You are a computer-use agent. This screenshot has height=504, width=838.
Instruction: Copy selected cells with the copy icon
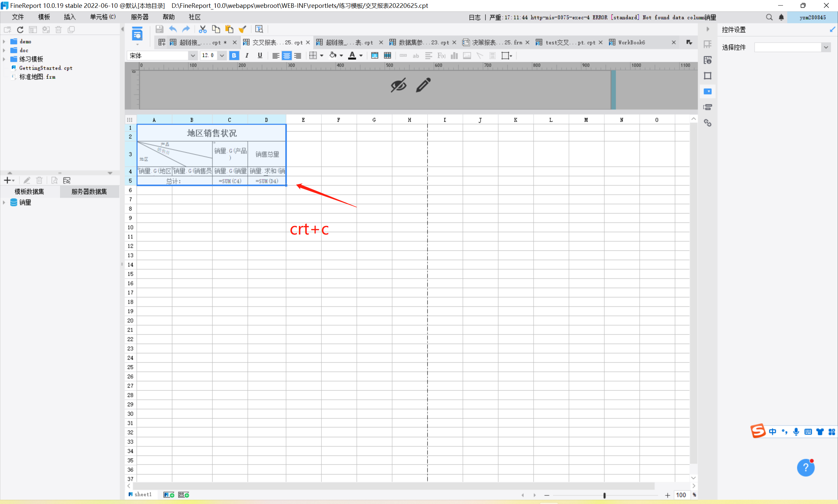pyautogui.click(x=216, y=29)
